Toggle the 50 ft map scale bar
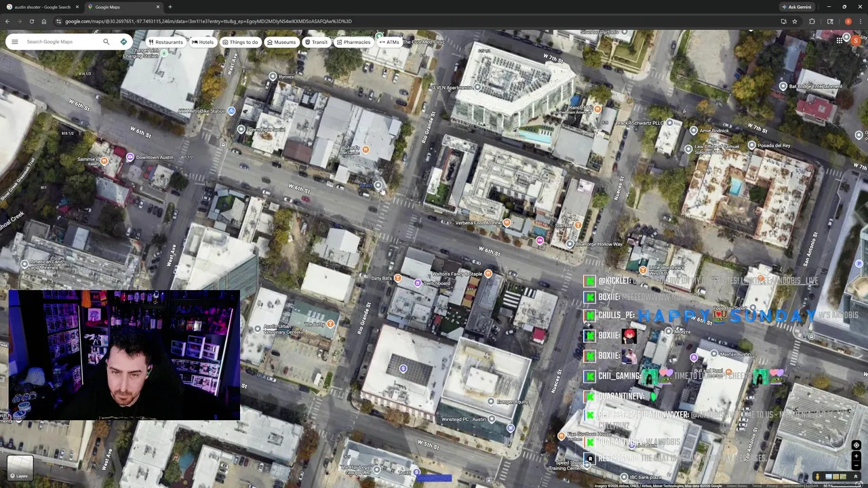Image resolution: width=868 pixels, height=488 pixels. (x=841, y=485)
